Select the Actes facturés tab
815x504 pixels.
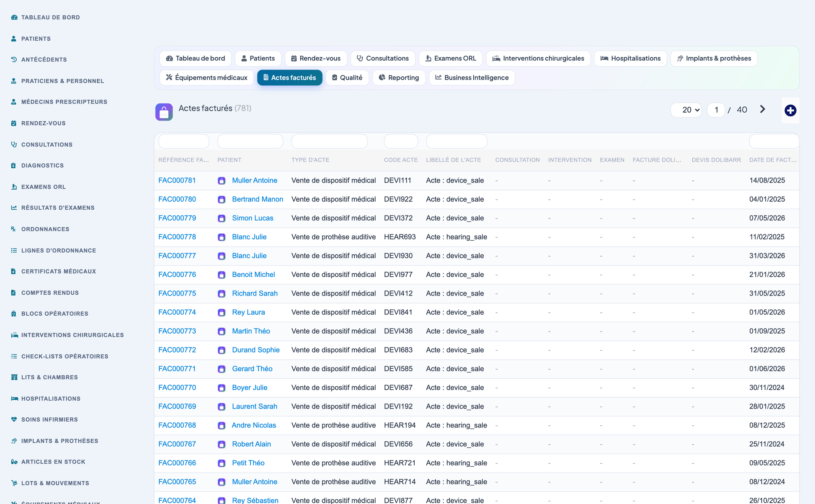(x=290, y=77)
